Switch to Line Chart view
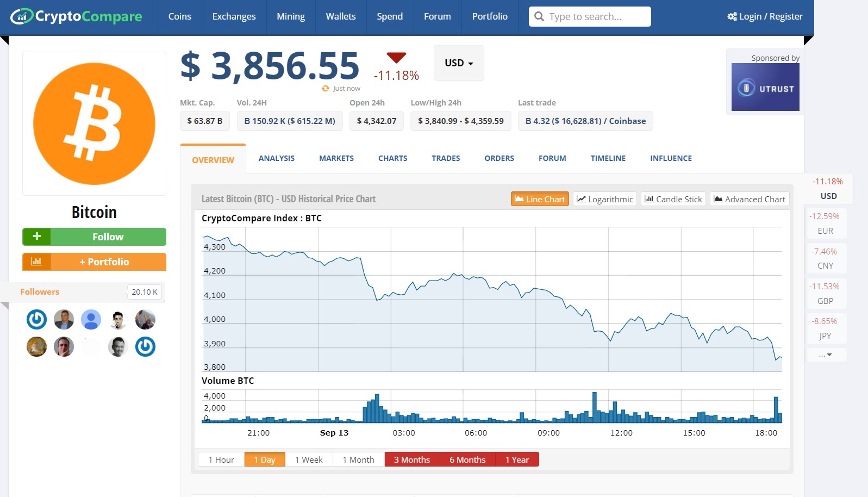This screenshot has width=868, height=497. click(x=540, y=199)
